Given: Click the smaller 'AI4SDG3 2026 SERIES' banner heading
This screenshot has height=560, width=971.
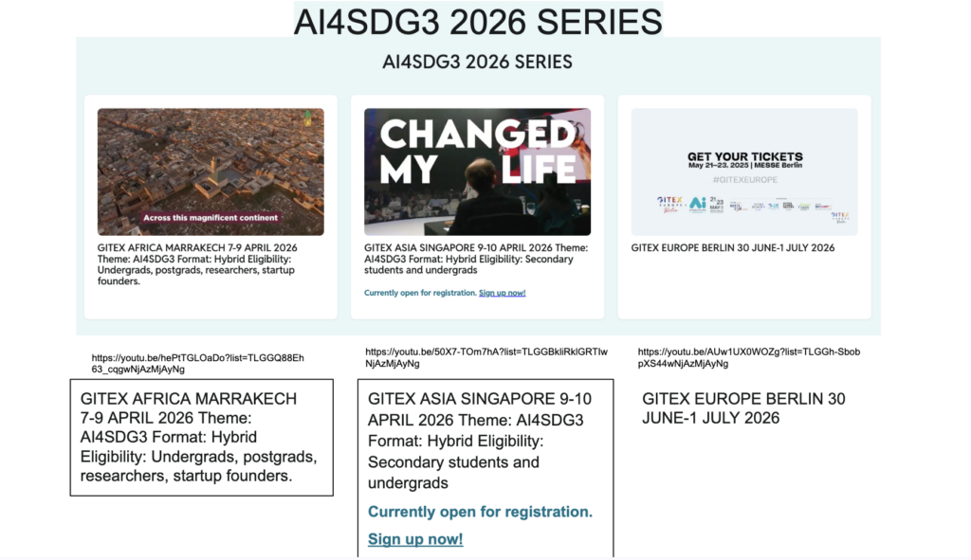Looking at the screenshot, I should click(477, 63).
